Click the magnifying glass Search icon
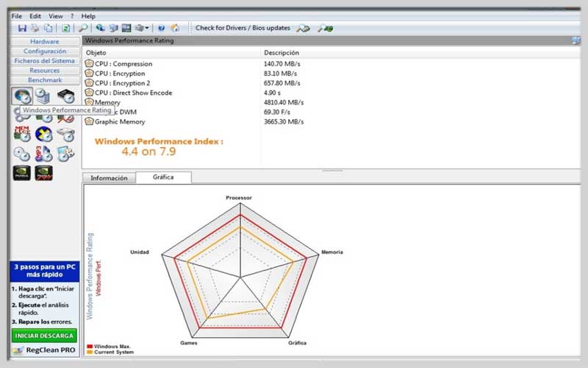This screenshot has height=368, width=588. click(83, 28)
